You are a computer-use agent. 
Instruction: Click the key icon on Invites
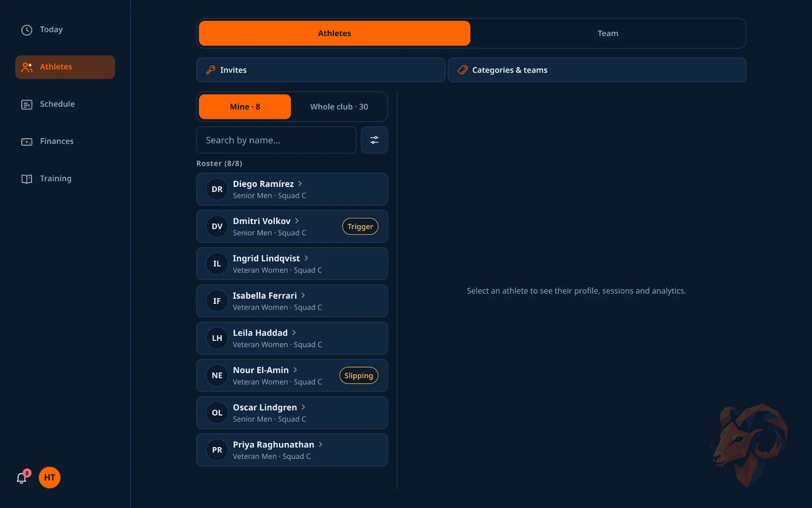[211, 70]
